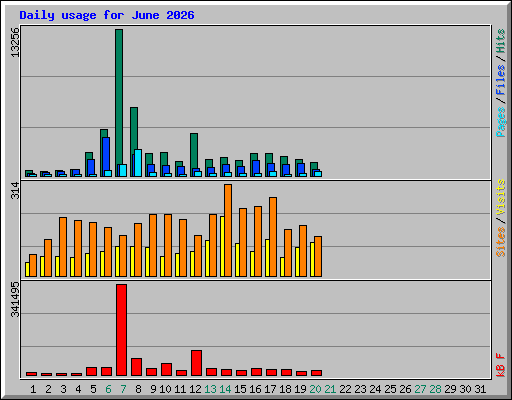Click day label 22 on x-axis
512x400 pixels.
coord(345,389)
